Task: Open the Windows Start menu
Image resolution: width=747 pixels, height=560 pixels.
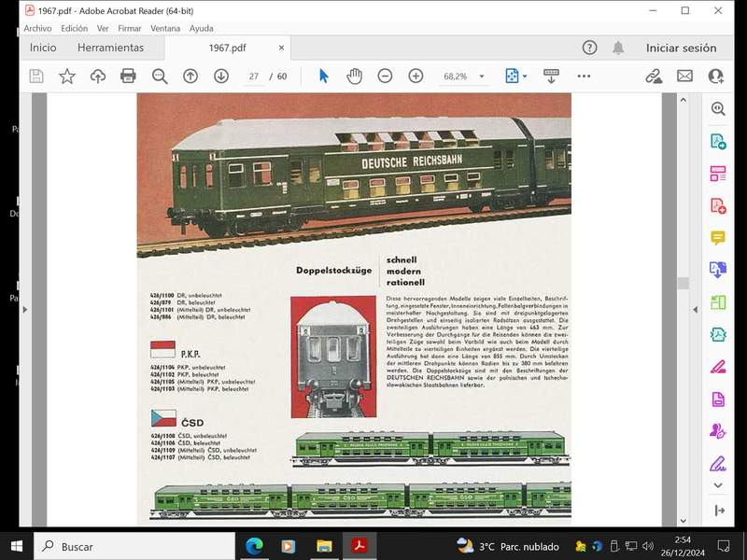Action: point(17,546)
